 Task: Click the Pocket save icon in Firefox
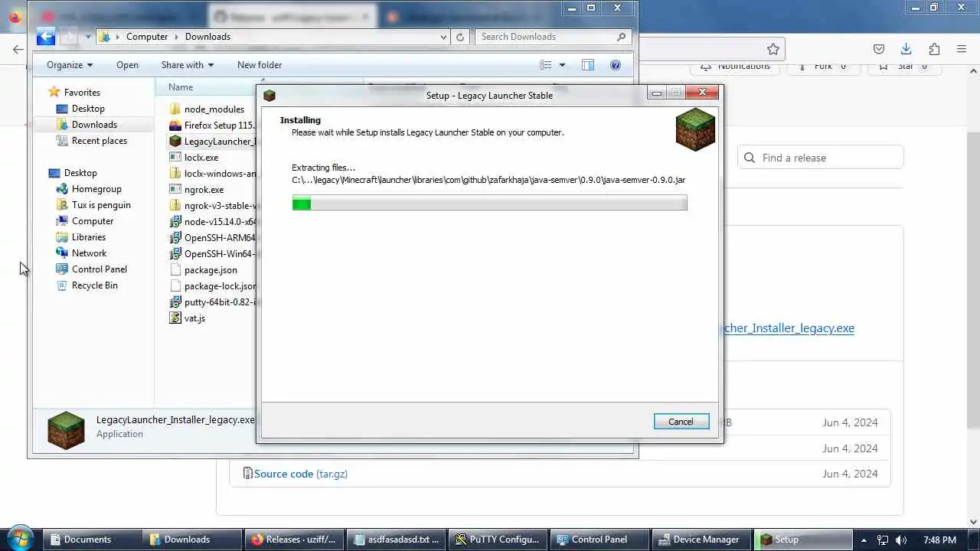point(879,49)
